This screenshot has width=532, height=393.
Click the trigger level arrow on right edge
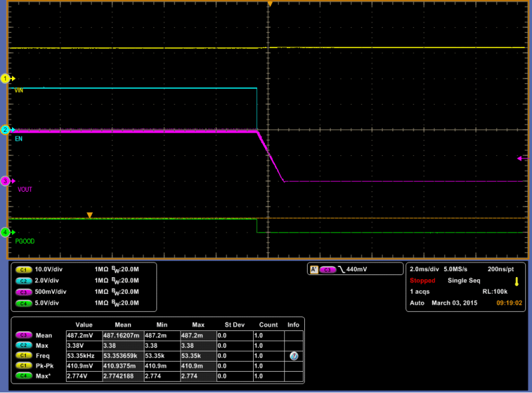tap(521, 159)
